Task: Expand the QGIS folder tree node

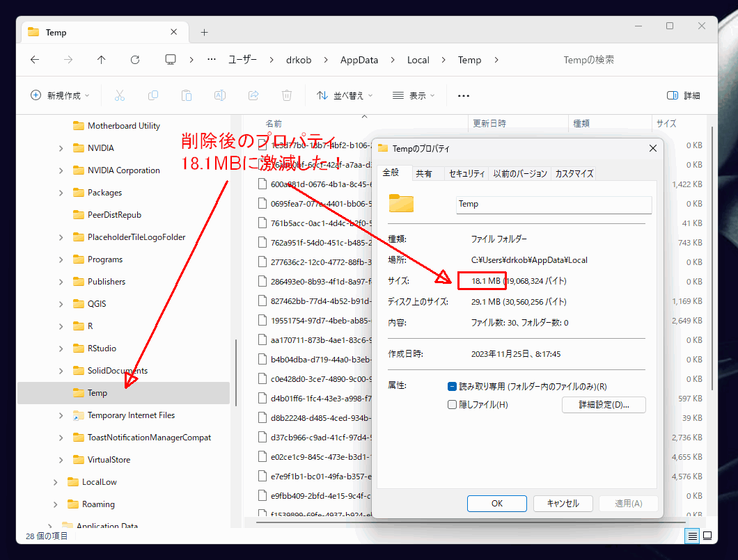Action: 61,304
